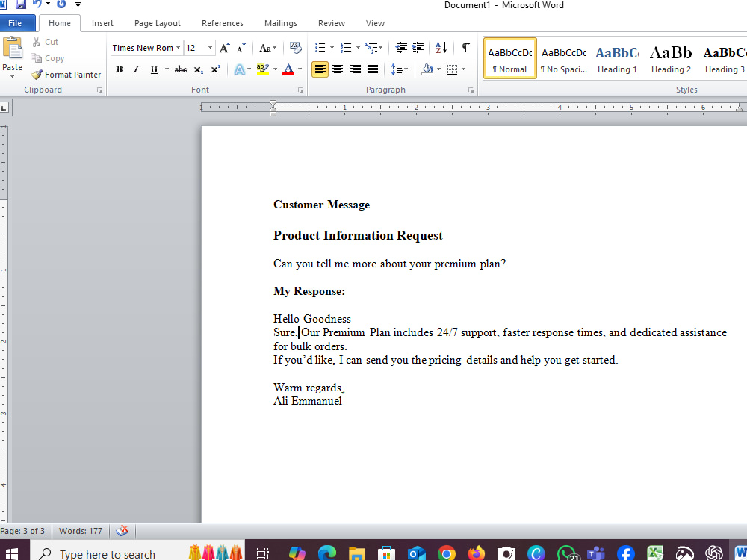Center align the paragraph
Screen dimensions: 747x560
338,70
